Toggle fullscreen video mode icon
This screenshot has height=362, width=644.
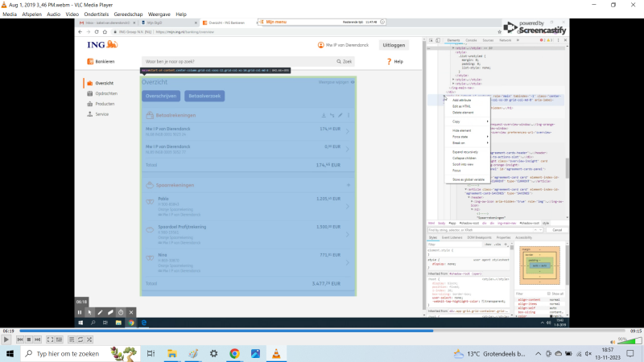tap(50, 340)
